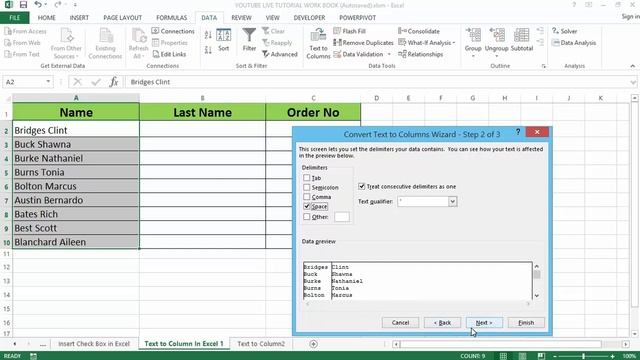Click the zoom slider in status bar

click(584, 356)
